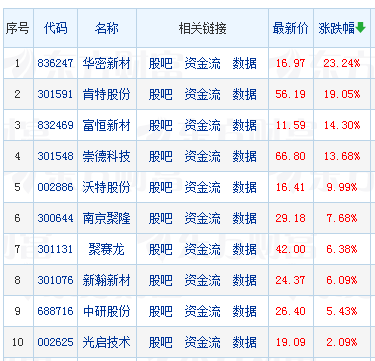Click the 名称 column header
375x361 pixels.
click(107, 28)
